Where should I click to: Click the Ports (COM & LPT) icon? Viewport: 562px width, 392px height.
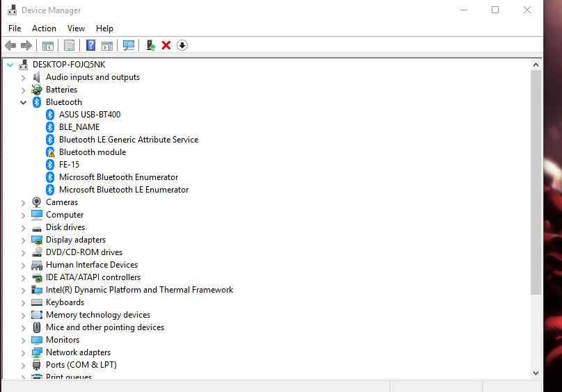(x=37, y=365)
